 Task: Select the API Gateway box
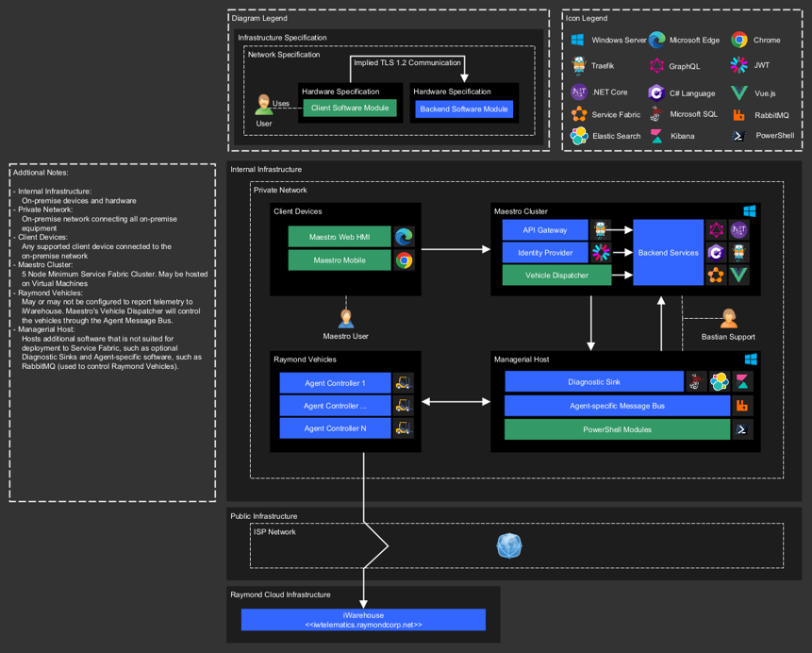click(x=544, y=230)
